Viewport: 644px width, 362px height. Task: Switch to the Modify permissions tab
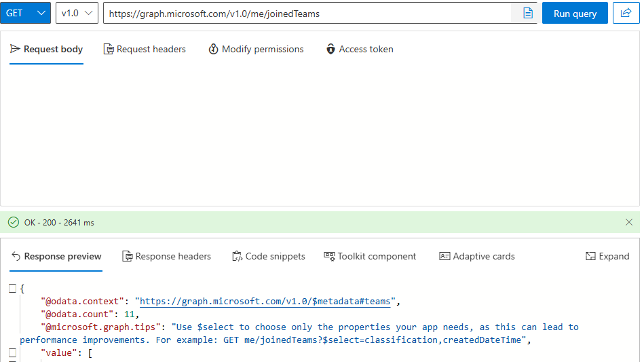pos(257,50)
